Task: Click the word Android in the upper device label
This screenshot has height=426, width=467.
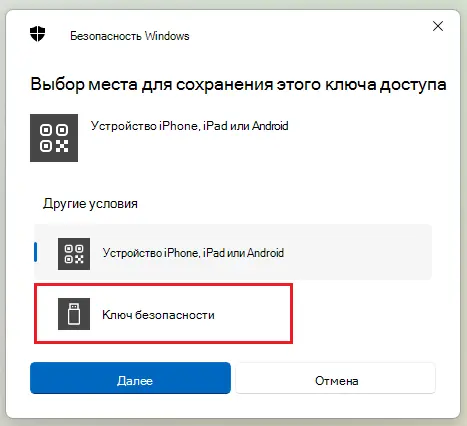Action: point(270,126)
